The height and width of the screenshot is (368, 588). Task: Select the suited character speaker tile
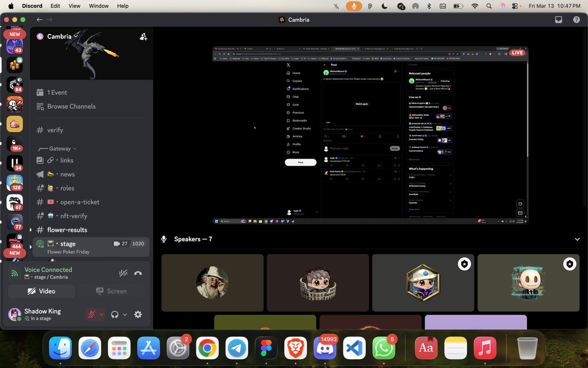point(528,283)
